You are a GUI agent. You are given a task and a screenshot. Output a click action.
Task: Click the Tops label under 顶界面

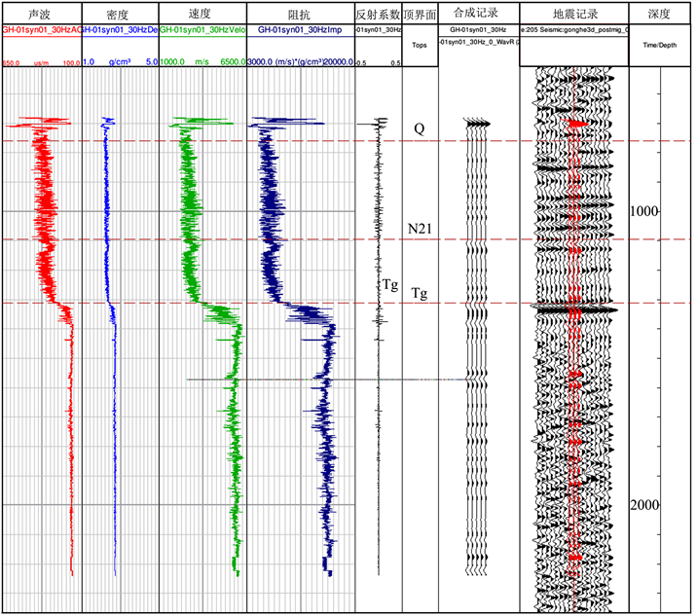pyautogui.click(x=420, y=46)
